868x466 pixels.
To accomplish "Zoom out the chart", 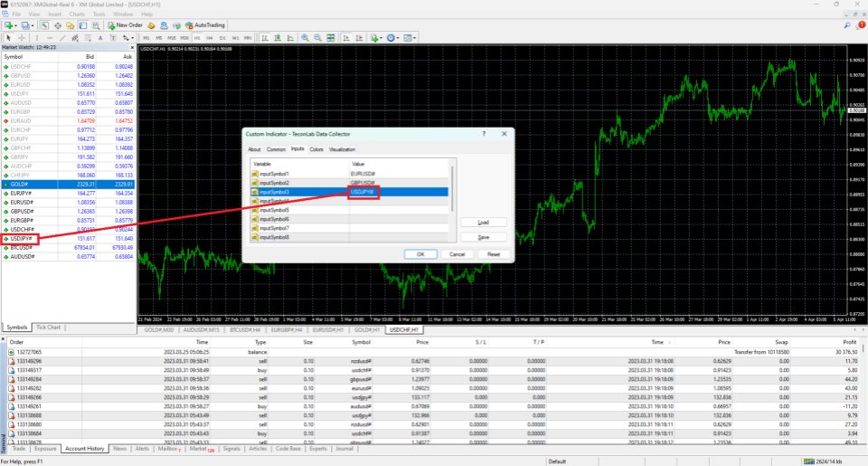I will click(317, 38).
